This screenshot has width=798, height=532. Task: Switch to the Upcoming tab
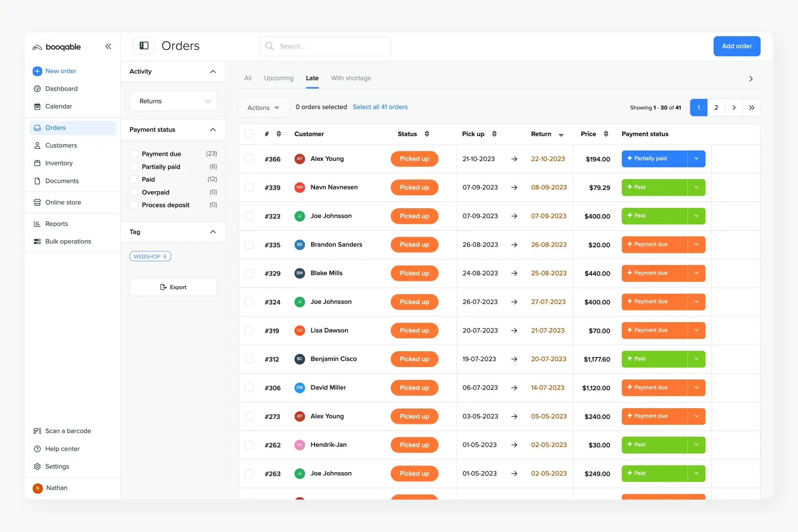(x=278, y=78)
